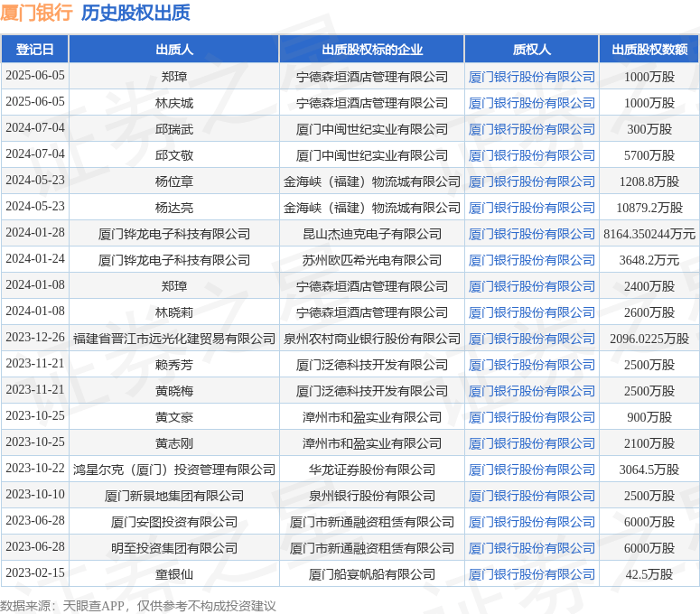This screenshot has height=614, width=700.
Task: Select pledgor 林晓莉 cell
Action: (174, 312)
